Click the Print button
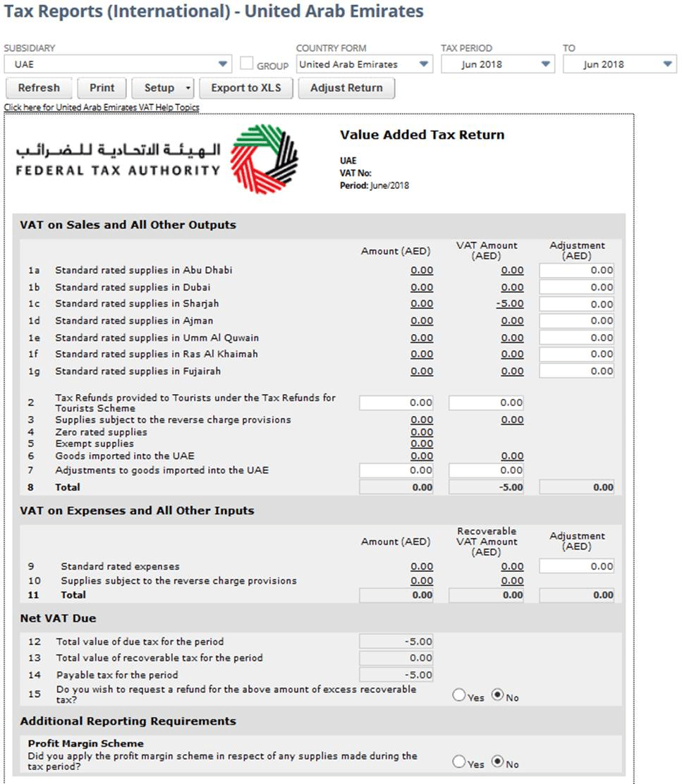The height and width of the screenshot is (784, 682). tap(102, 88)
